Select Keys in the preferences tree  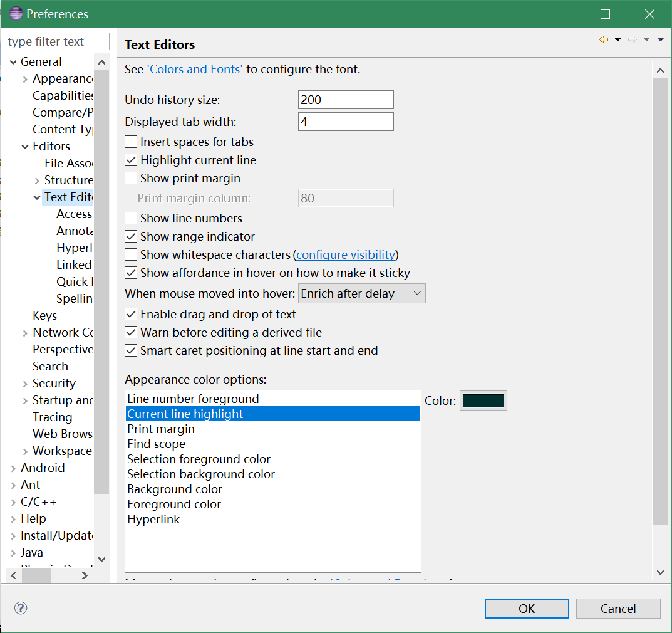point(44,315)
